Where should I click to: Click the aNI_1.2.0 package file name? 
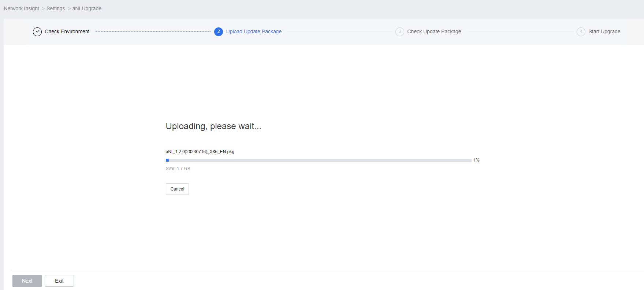tap(200, 152)
